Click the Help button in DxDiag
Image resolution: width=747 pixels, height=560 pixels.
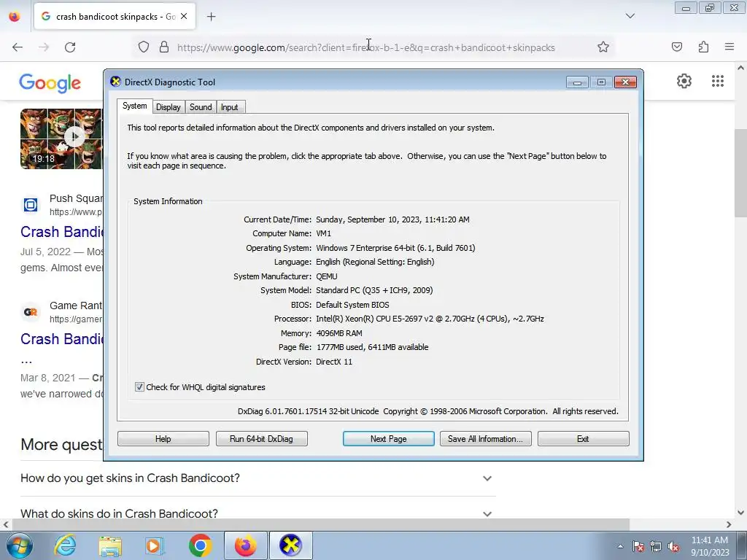point(163,438)
